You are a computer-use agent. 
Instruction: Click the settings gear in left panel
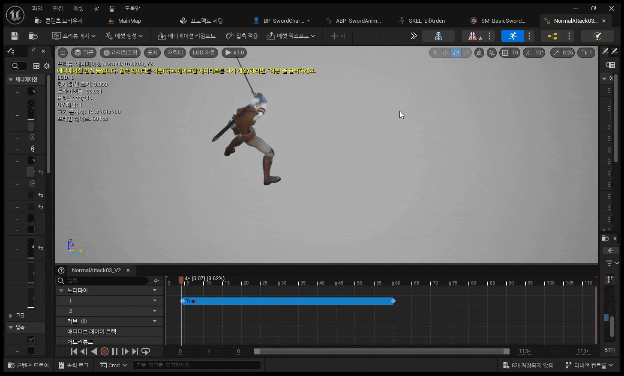coord(47,66)
